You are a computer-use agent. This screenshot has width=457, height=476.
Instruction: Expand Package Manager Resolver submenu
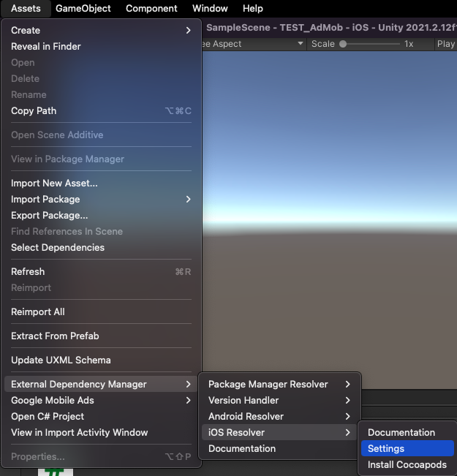[279, 384]
